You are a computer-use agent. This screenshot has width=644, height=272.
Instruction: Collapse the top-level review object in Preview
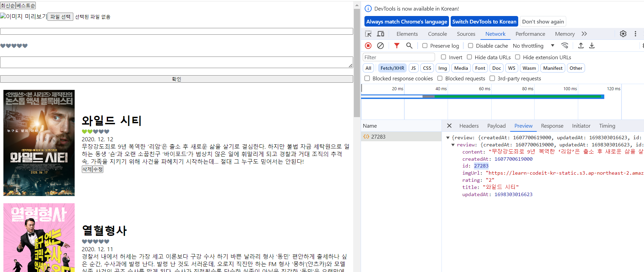(x=448, y=138)
